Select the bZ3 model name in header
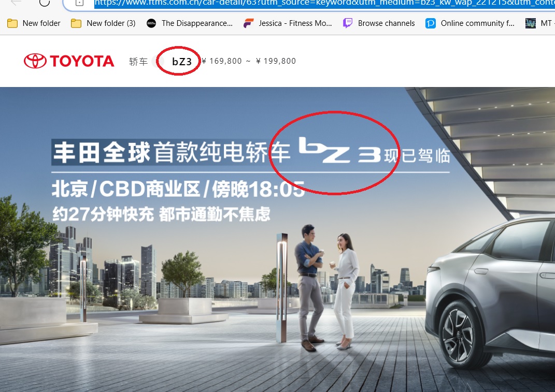Image resolution: width=555 pixels, height=392 pixels. click(182, 62)
